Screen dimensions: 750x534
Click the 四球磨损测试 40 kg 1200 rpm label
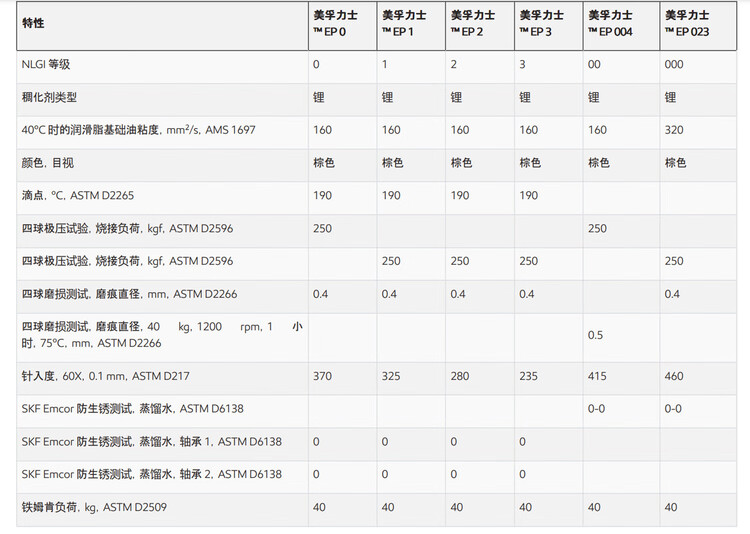(162, 335)
